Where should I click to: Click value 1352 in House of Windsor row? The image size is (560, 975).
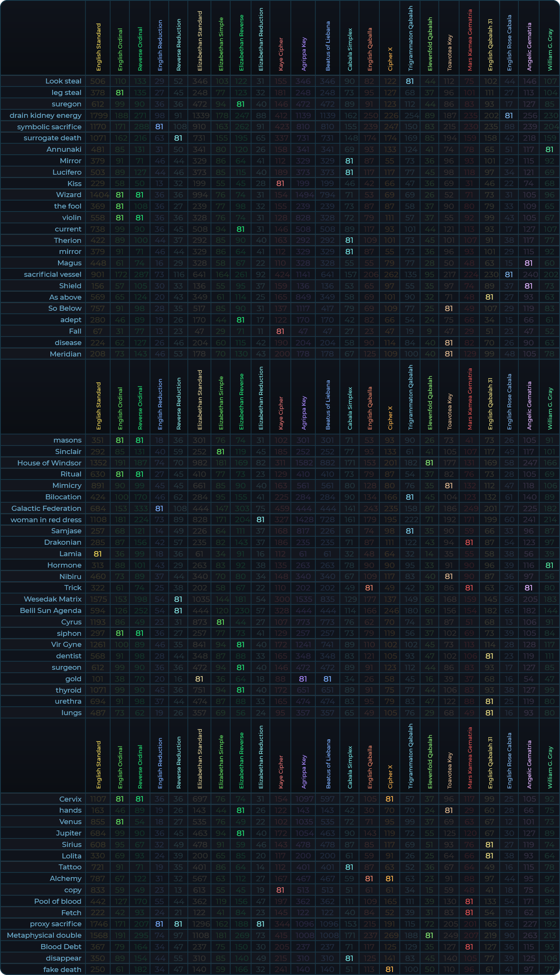tap(98, 463)
